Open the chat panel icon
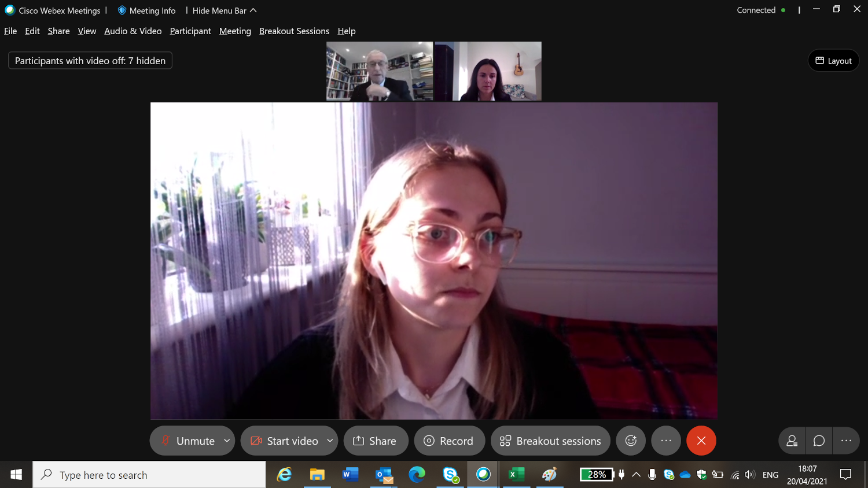Screen dimensions: 868x488 [819, 441]
